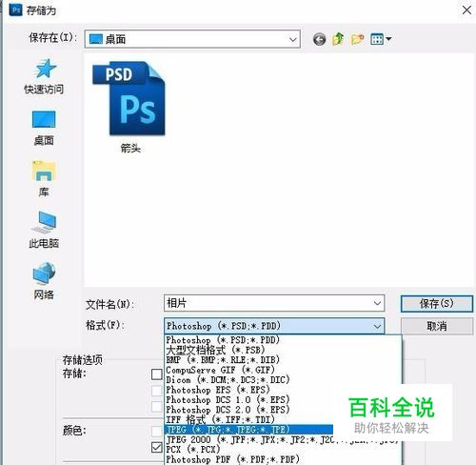Choose Photoshop PDF (*.PDF;*.PDP) format
Image resolution: width=476 pixels, height=465 pixels.
point(283,459)
